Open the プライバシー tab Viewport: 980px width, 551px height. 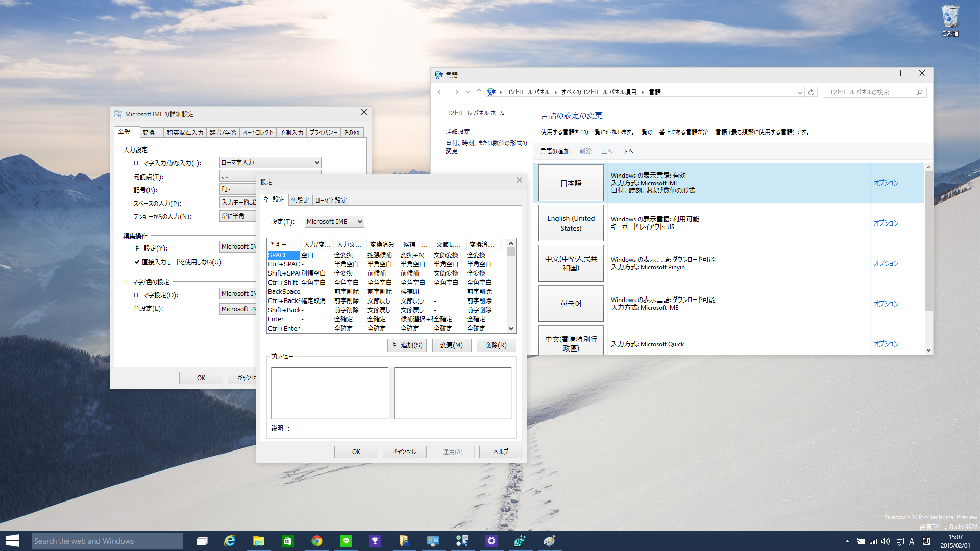pyautogui.click(x=323, y=132)
